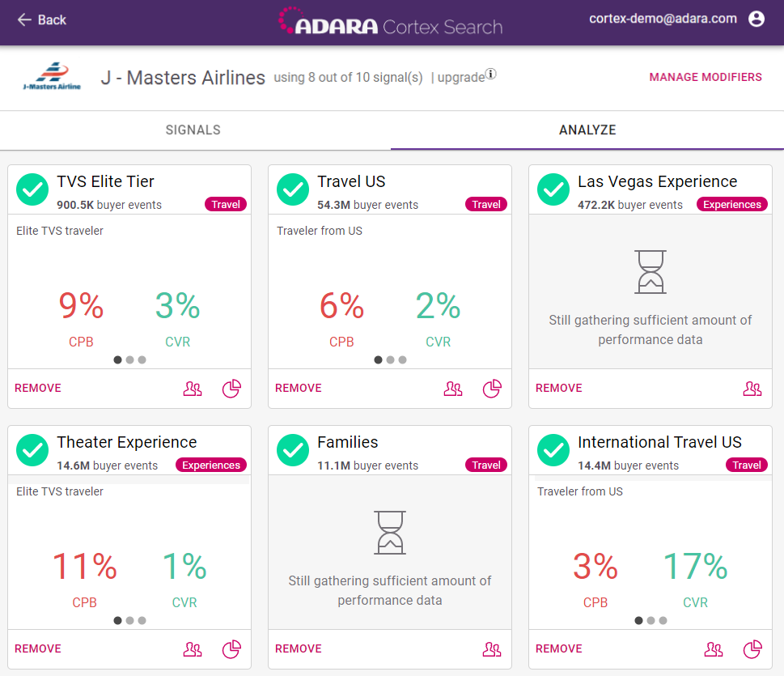Open audience people icon on Travel US

[453, 389]
